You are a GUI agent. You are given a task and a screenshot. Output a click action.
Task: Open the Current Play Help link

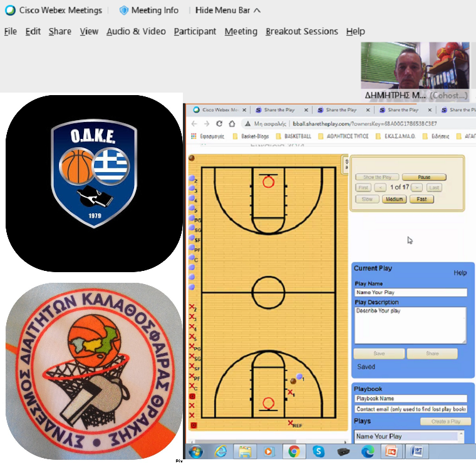(x=460, y=273)
